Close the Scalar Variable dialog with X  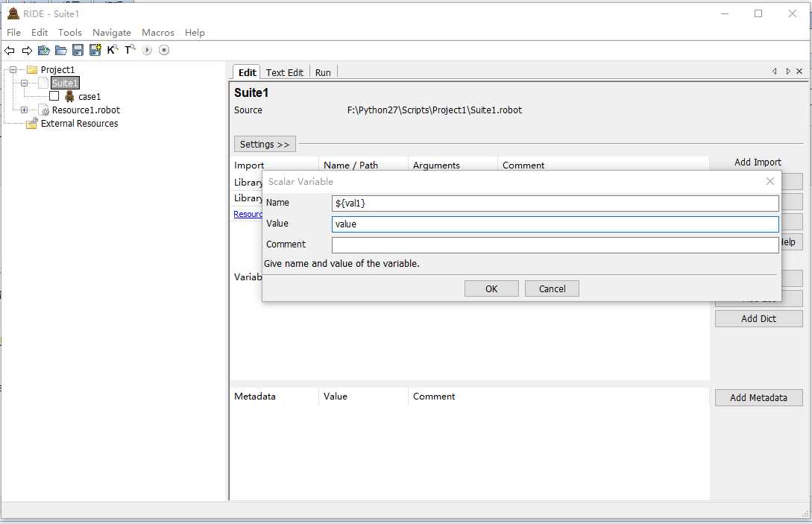(x=770, y=181)
